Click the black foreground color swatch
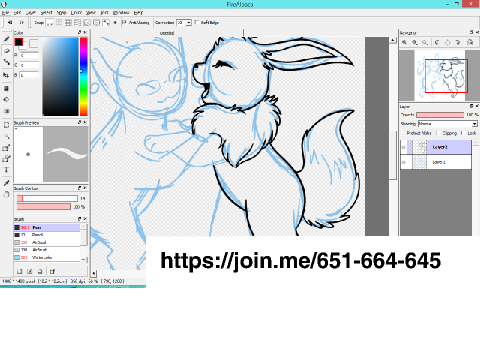This screenshot has width=480, height=360. pos(19,42)
